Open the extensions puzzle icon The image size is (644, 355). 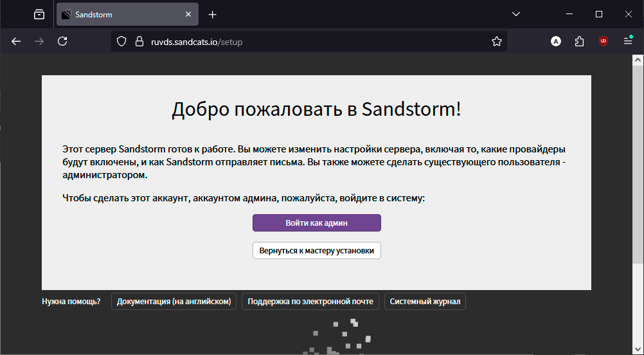(579, 41)
